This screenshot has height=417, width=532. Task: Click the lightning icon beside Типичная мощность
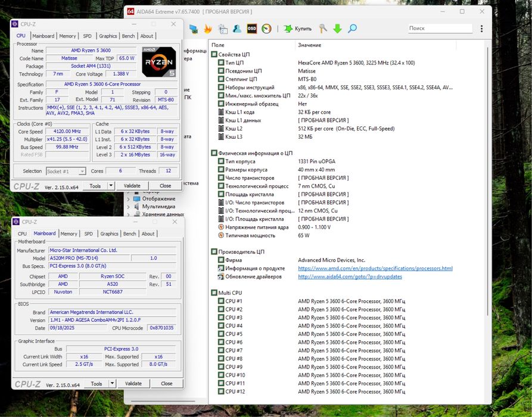pyautogui.click(x=221, y=235)
